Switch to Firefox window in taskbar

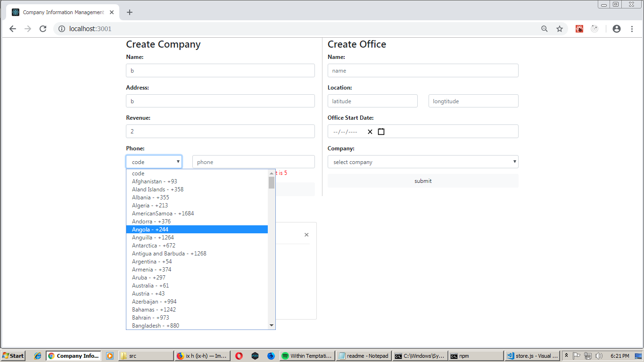[x=202, y=356]
